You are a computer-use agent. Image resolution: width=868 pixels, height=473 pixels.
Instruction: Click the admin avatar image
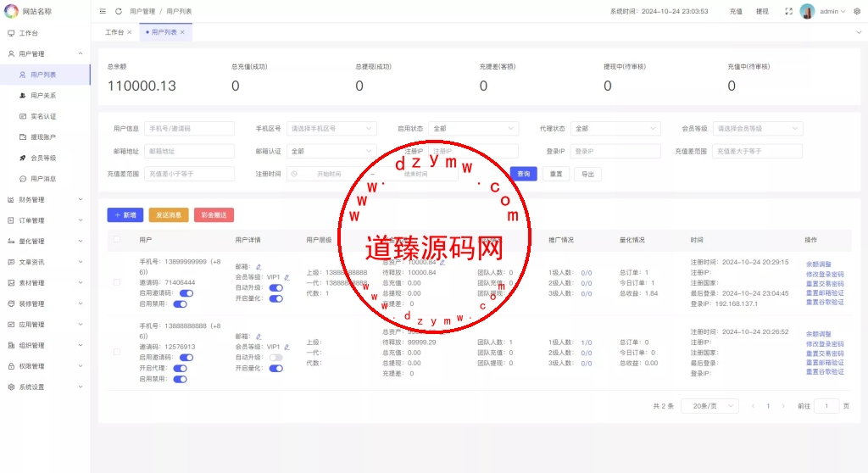[807, 11]
